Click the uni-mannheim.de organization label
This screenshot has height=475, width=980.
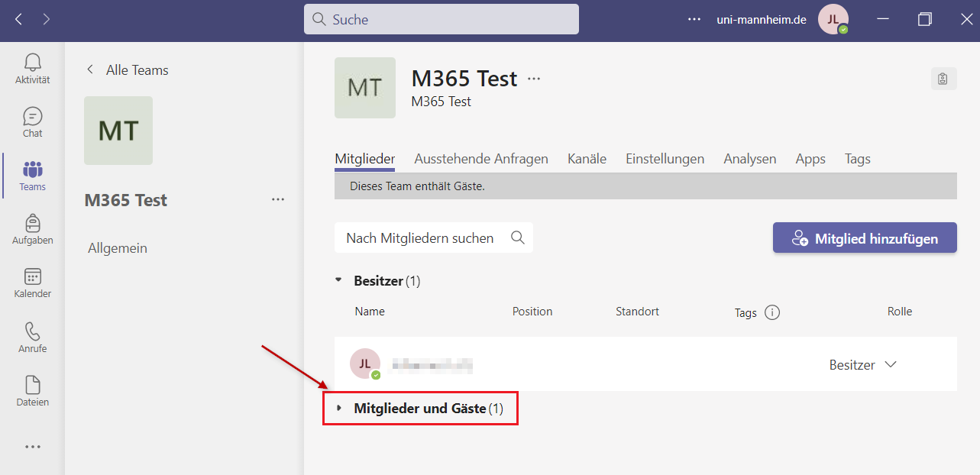762,20
